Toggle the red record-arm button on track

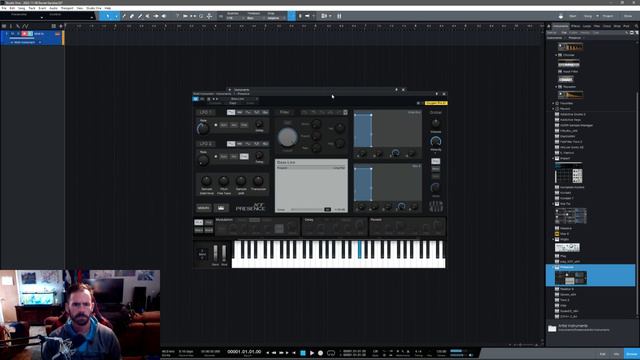24,33
